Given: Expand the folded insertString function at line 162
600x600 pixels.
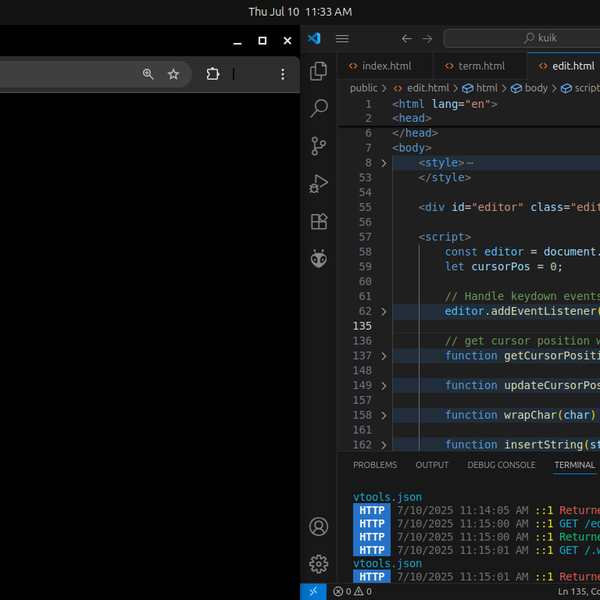Looking at the screenshot, I should pyautogui.click(x=383, y=445).
